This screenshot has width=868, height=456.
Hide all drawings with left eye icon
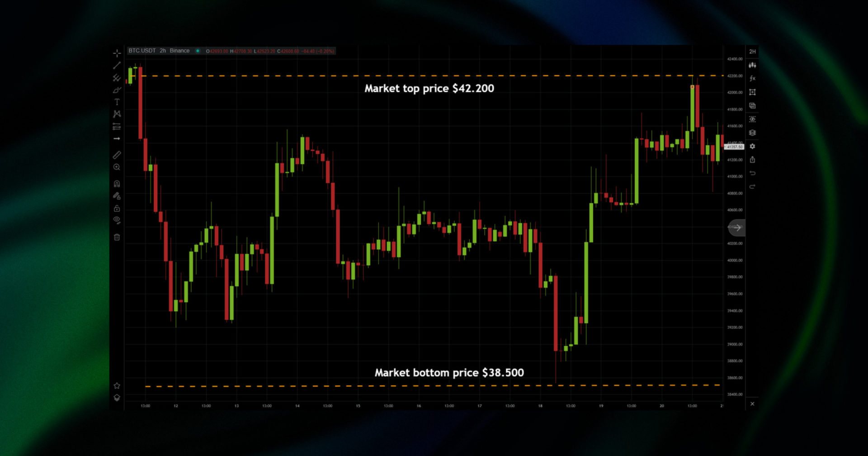click(117, 220)
